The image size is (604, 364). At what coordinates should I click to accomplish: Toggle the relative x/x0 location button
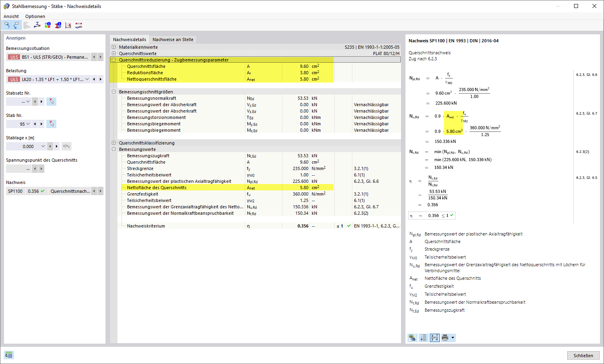coord(66,146)
